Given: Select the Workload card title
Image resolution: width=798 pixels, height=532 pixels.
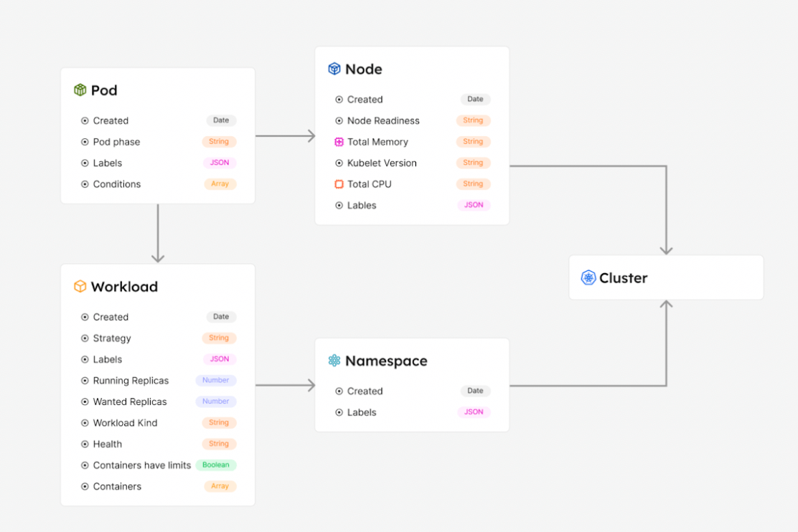Looking at the screenshot, I should tap(124, 287).
